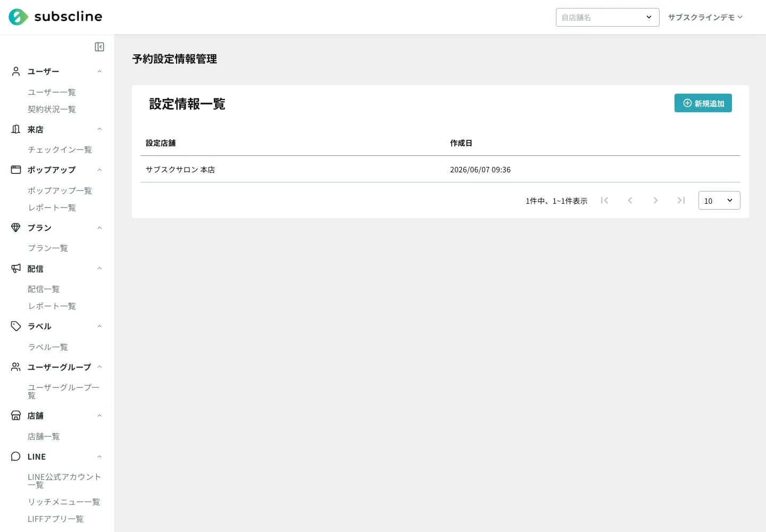Go to the previous page of results
766x532 pixels.
tap(630, 201)
